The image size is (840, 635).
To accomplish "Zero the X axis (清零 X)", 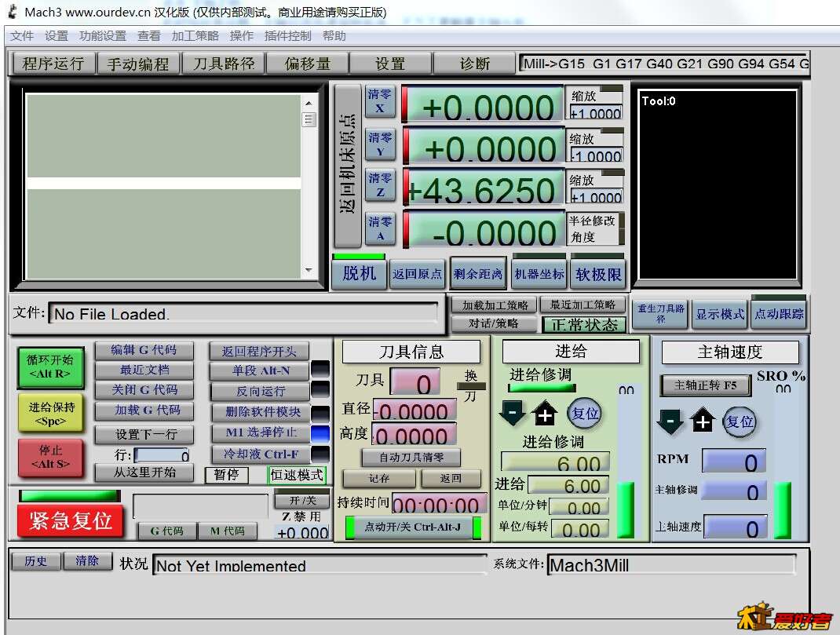I will (379, 100).
